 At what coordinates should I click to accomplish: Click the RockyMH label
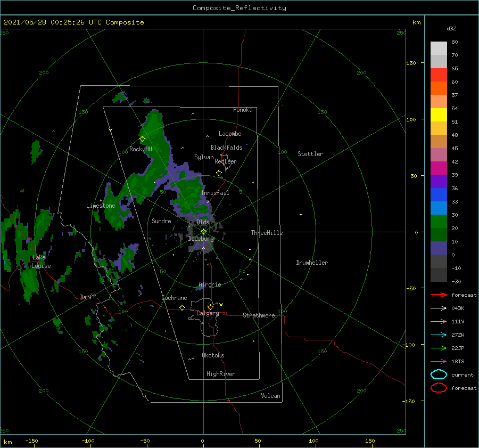(x=141, y=149)
